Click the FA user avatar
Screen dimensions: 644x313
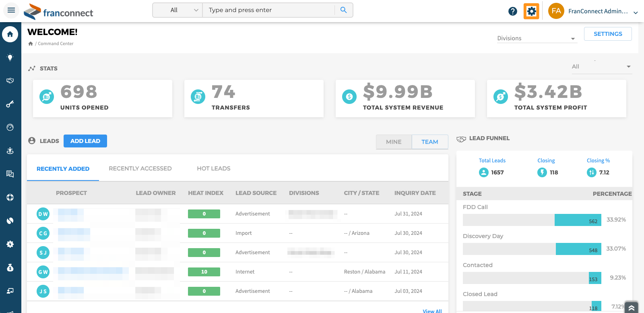click(x=556, y=11)
